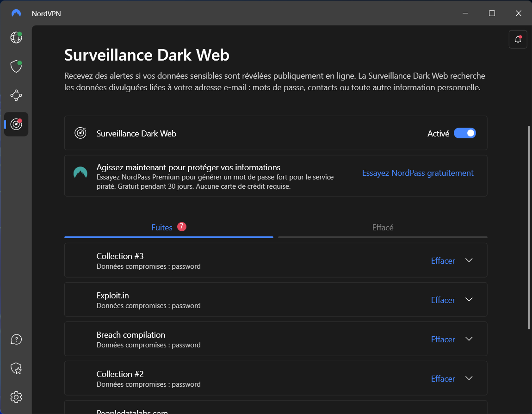Click Effacer for Breach compilation
This screenshot has width=532, height=414.
[443, 340]
